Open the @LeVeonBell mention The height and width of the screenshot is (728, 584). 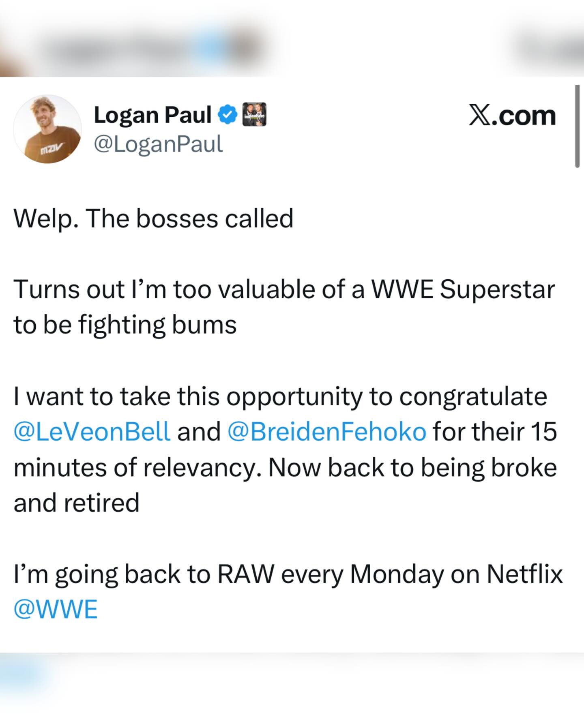point(92,431)
